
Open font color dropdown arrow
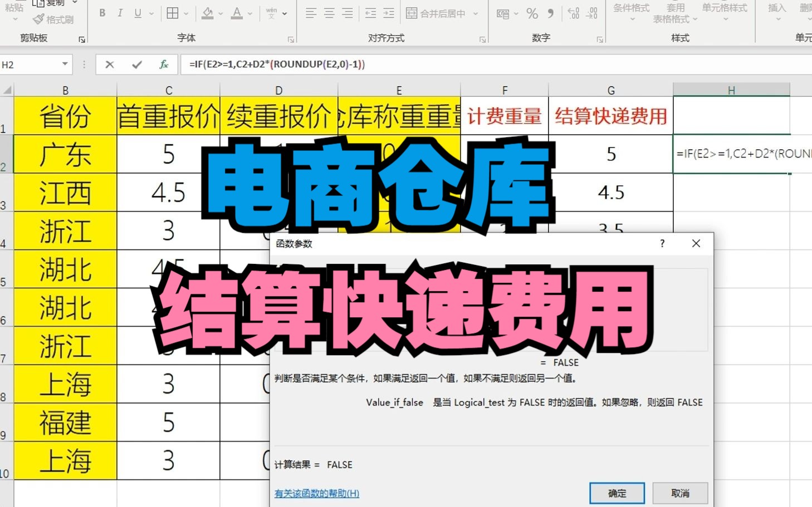coord(250,13)
